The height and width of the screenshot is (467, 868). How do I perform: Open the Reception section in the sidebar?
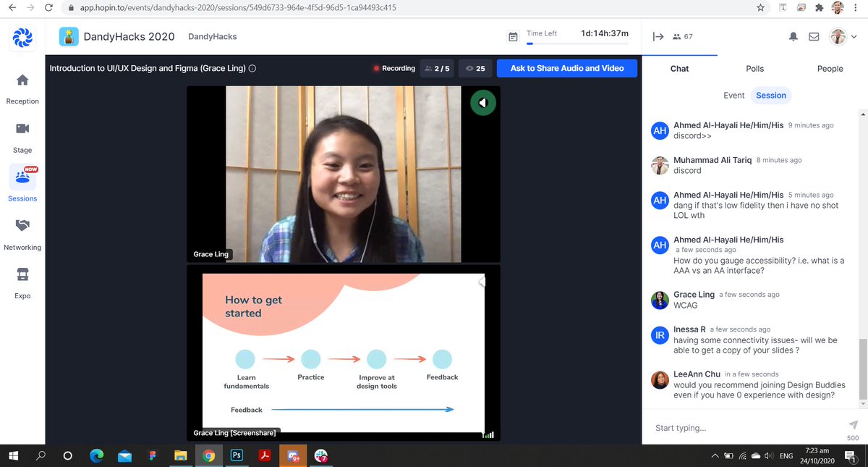click(x=22, y=88)
